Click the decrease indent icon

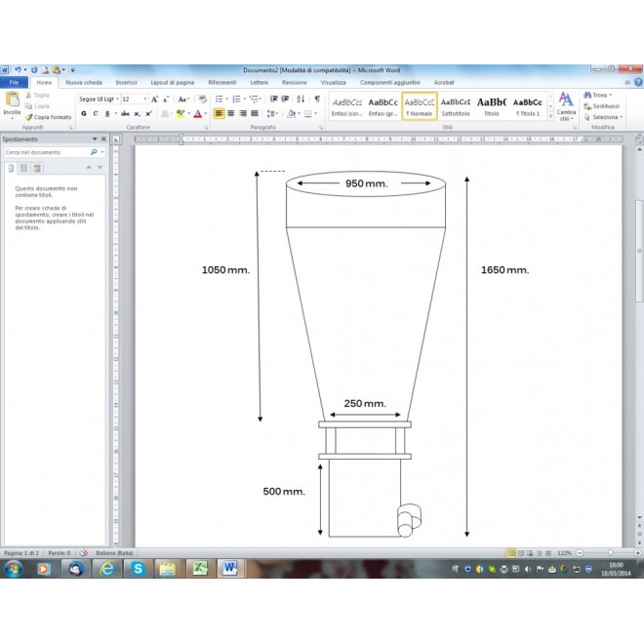tap(273, 99)
